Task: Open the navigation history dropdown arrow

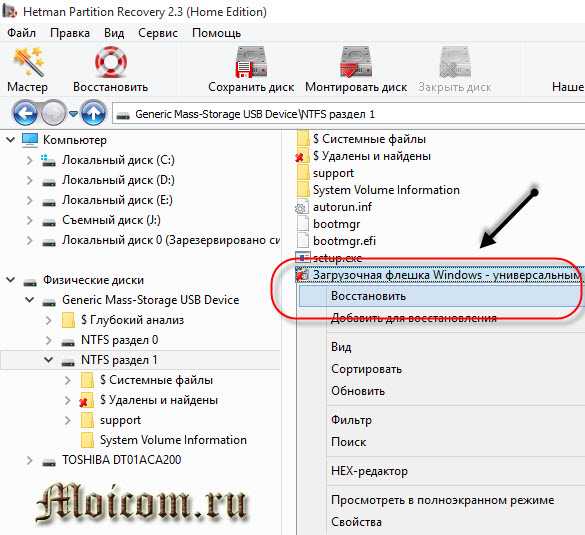Action: (73, 113)
